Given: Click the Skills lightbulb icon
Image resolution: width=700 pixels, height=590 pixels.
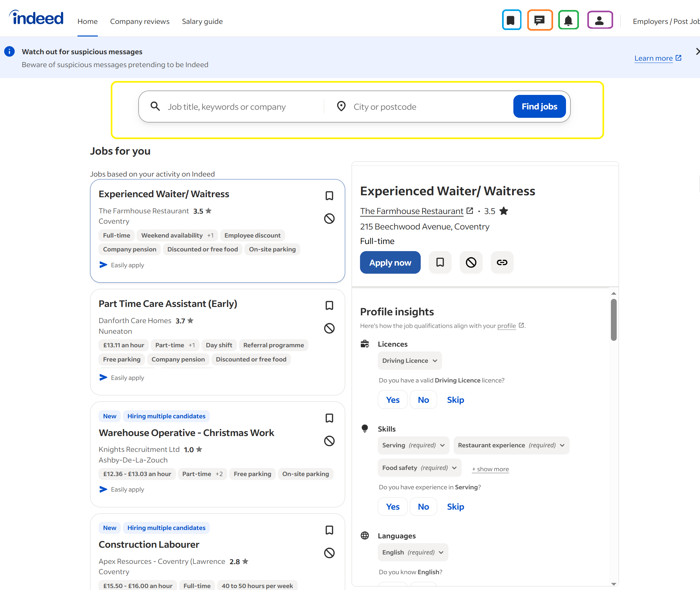Looking at the screenshot, I should (365, 429).
